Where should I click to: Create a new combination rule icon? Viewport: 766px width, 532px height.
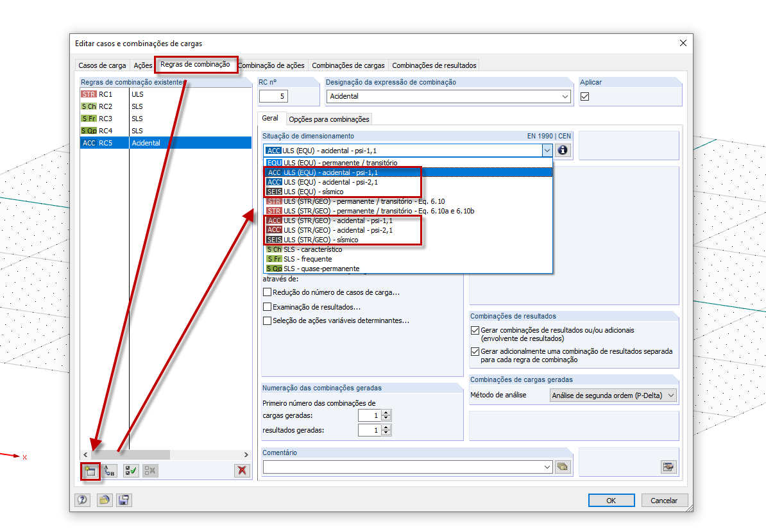coord(90,471)
